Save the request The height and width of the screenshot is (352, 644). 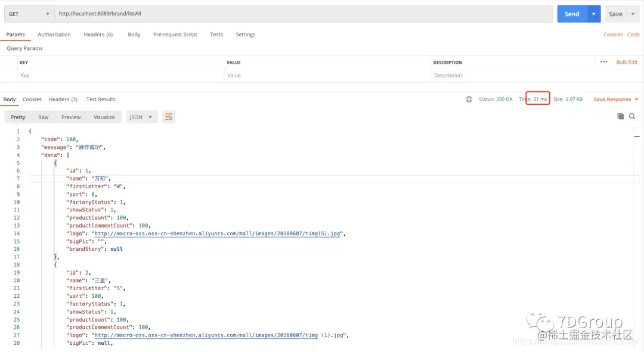tap(615, 14)
